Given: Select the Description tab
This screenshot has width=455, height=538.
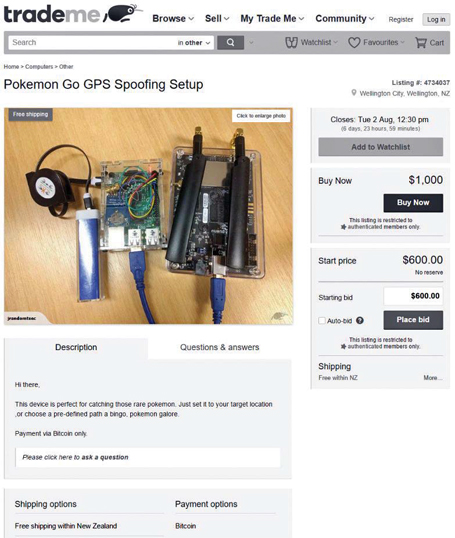Looking at the screenshot, I should point(76,347).
